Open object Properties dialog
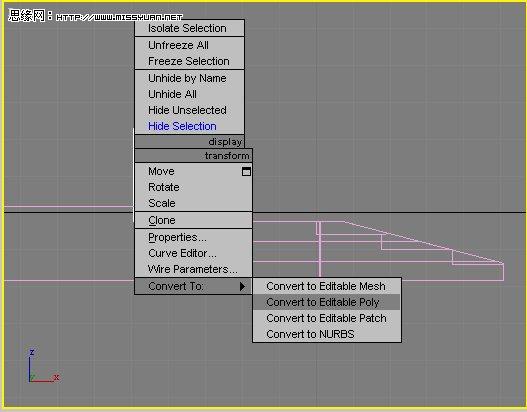This screenshot has height=412, width=527. tap(193, 237)
